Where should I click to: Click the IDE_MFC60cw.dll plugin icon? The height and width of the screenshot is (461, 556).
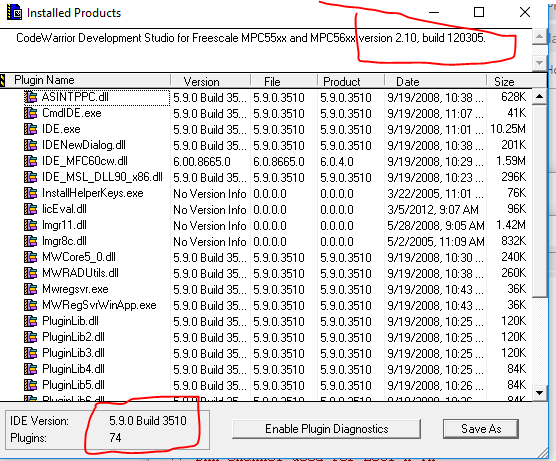30,161
